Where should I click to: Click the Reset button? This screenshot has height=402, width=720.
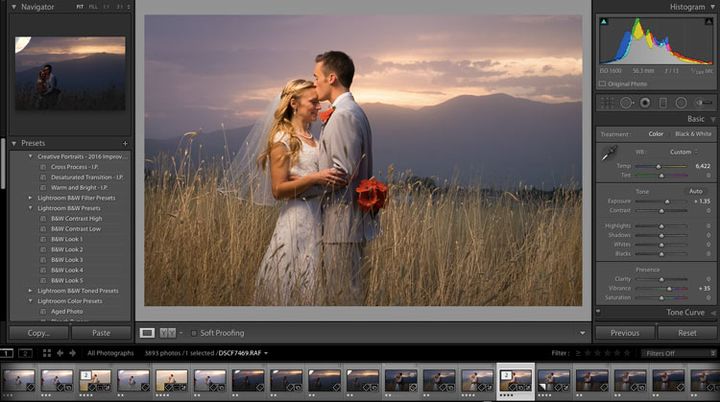pyautogui.click(x=687, y=333)
